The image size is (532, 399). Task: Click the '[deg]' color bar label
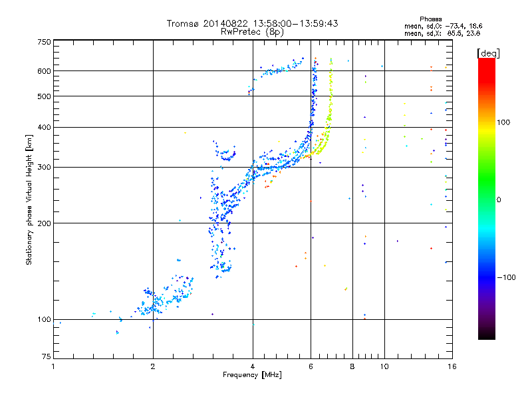(488, 54)
